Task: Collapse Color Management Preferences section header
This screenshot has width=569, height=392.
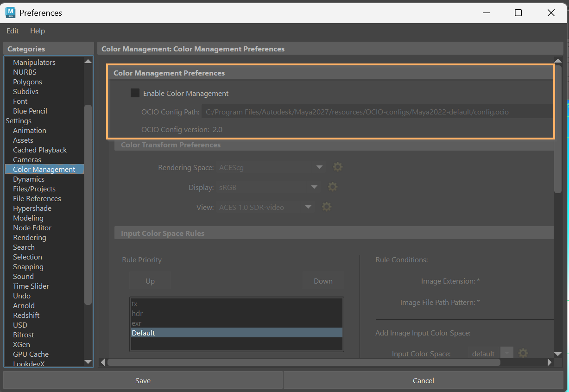Action: pos(330,73)
